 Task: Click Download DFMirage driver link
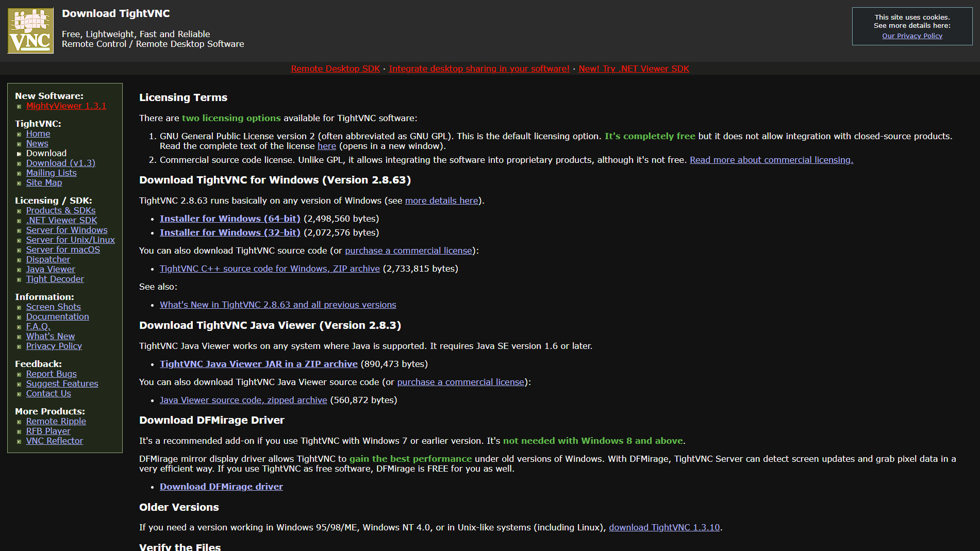pyautogui.click(x=221, y=487)
